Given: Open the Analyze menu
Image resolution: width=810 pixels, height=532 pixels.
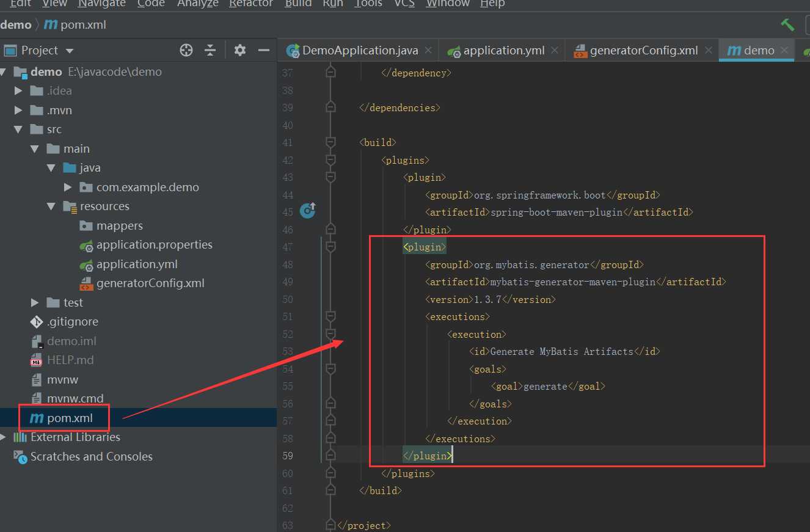Looking at the screenshot, I should click(198, 4).
